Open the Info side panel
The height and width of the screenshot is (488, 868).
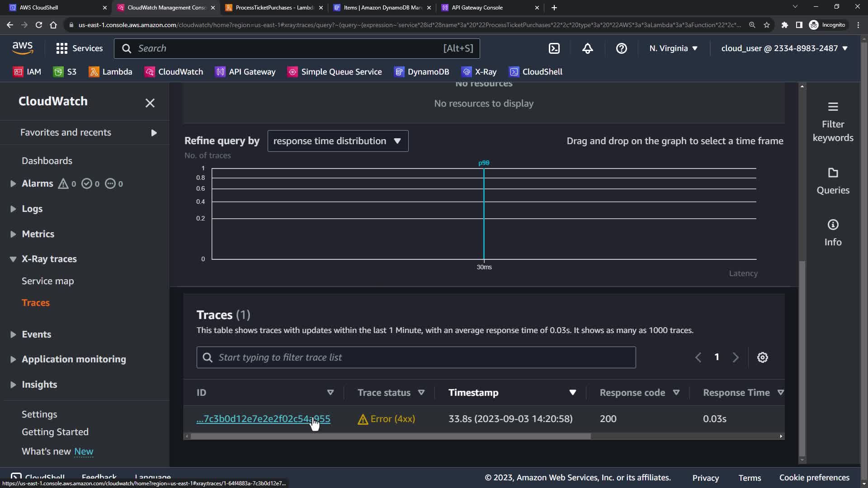tap(833, 233)
